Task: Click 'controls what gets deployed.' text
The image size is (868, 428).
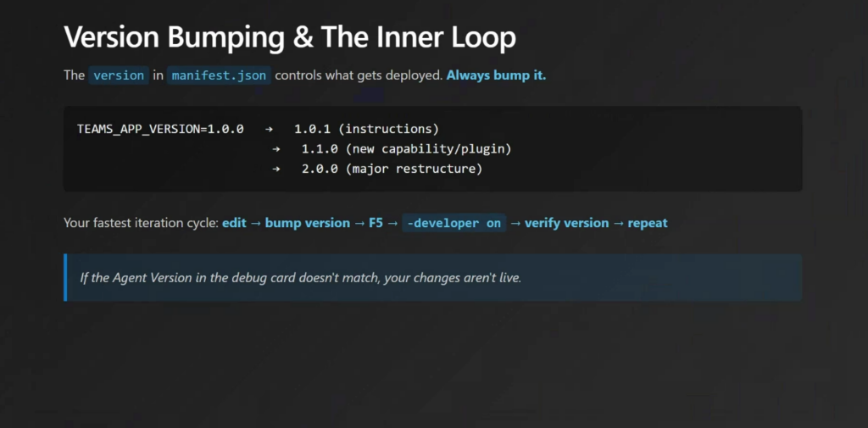Action: [x=359, y=75]
